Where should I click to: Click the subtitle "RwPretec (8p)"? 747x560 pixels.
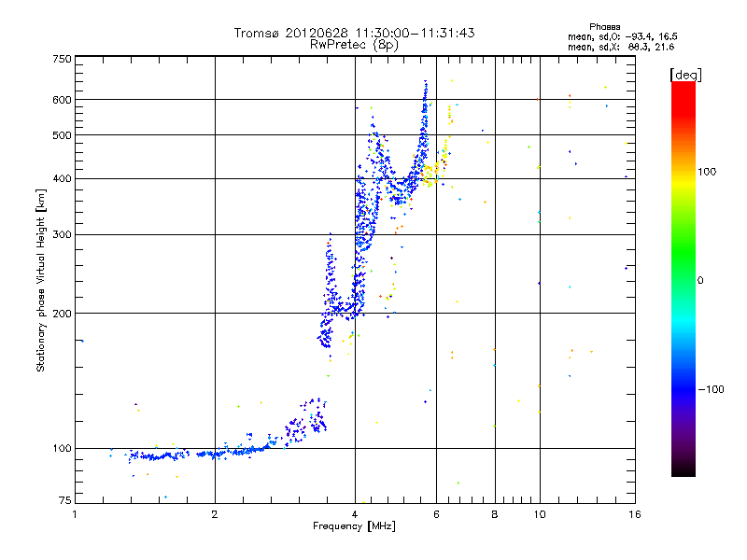tap(354, 45)
